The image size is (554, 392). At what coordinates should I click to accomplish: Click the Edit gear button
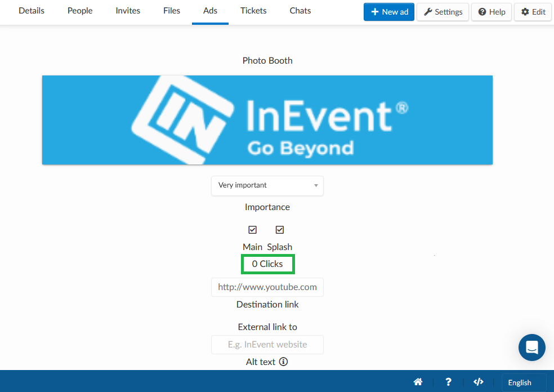click(533, 12)
